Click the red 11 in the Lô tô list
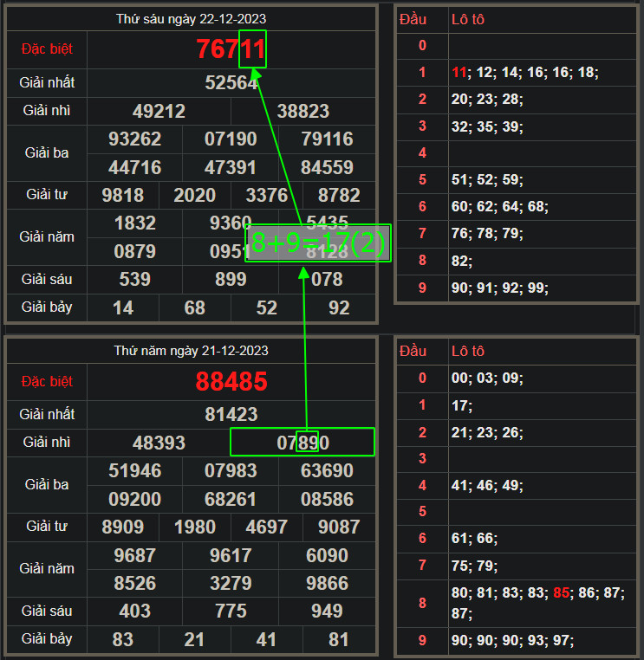Screen dimensions: 644x660 click(x=459, y=73)
